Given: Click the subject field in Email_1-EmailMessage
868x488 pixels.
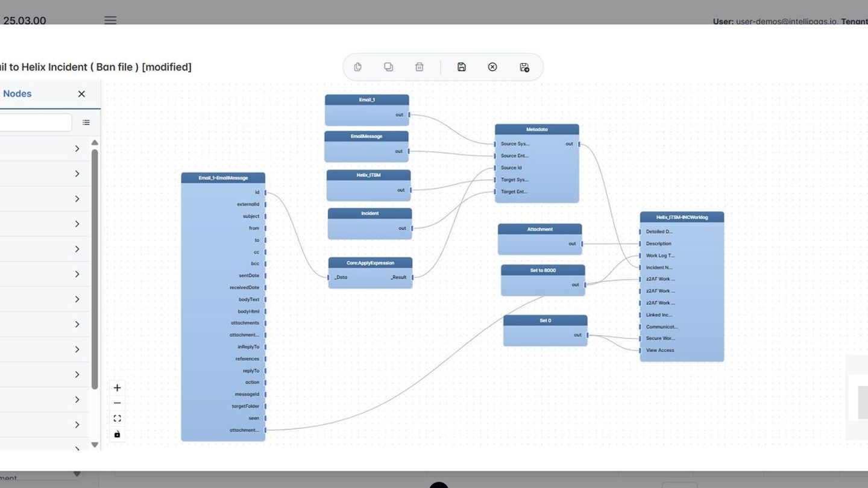Looking at the screenshot, I should (x=251, y=216).
